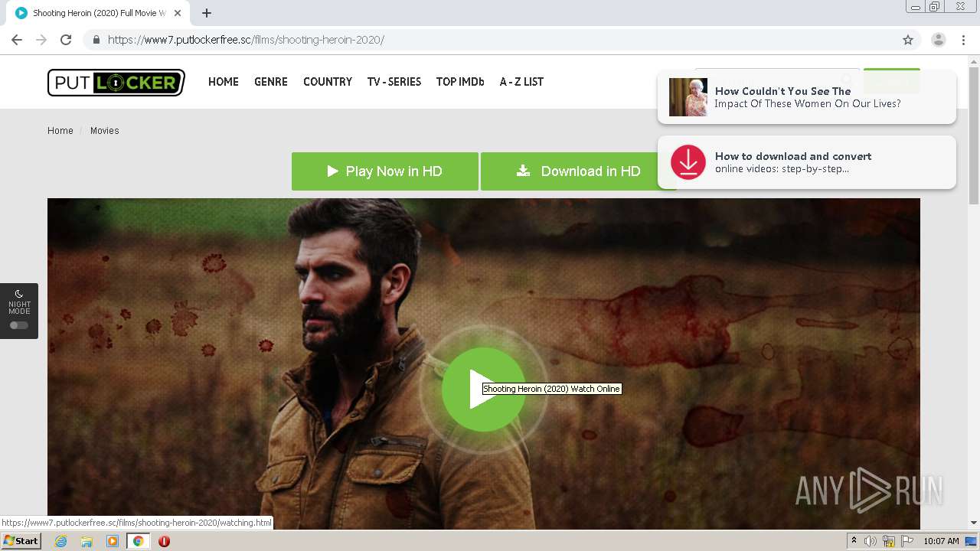Click the page scrollbar thumb

[x=973, y=136]
